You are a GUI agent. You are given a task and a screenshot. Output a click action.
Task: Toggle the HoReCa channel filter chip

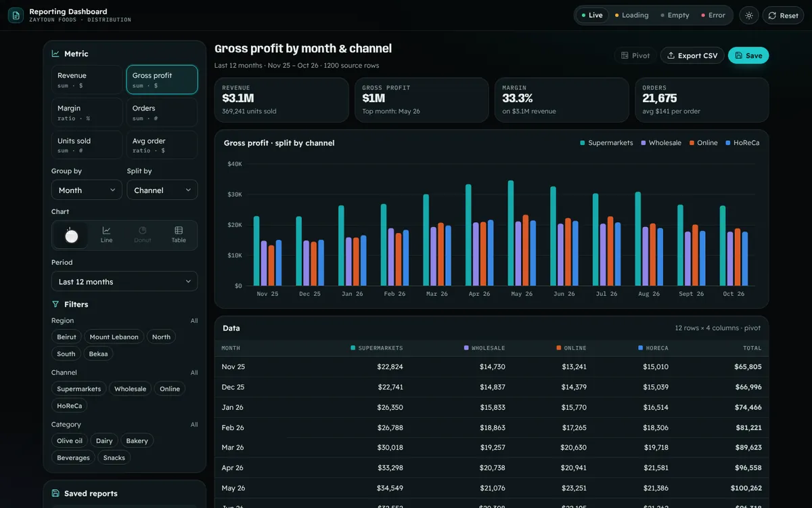point(69,406)
